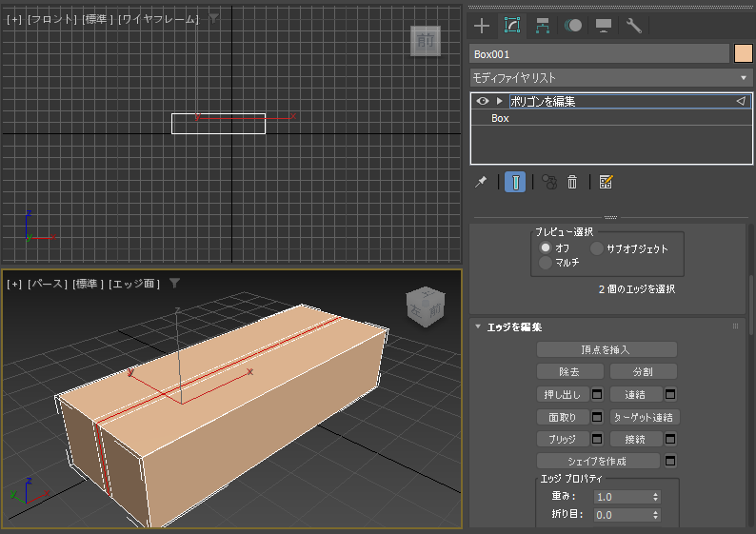Open settings box next to 連結
756x534 pixels.
pos(670,394)
